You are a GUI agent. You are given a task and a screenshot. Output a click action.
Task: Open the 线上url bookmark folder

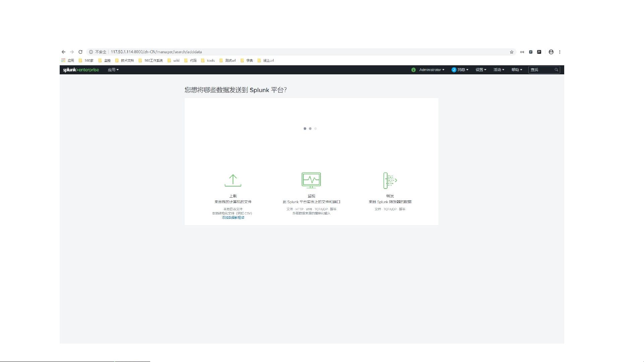[266, 61]
